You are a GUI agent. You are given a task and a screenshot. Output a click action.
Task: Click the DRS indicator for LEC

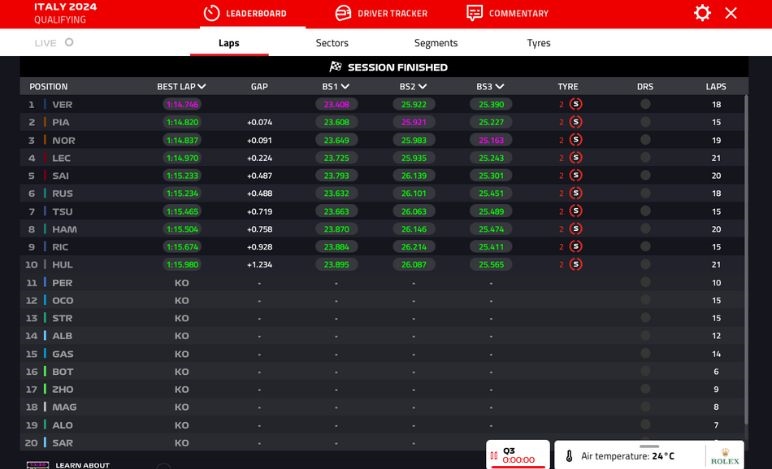645,158
